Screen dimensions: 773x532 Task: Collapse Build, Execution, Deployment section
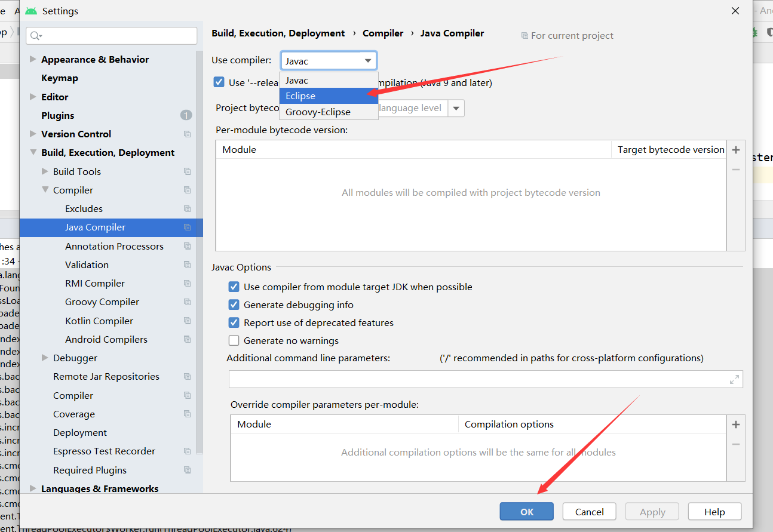tap(33, 152)
